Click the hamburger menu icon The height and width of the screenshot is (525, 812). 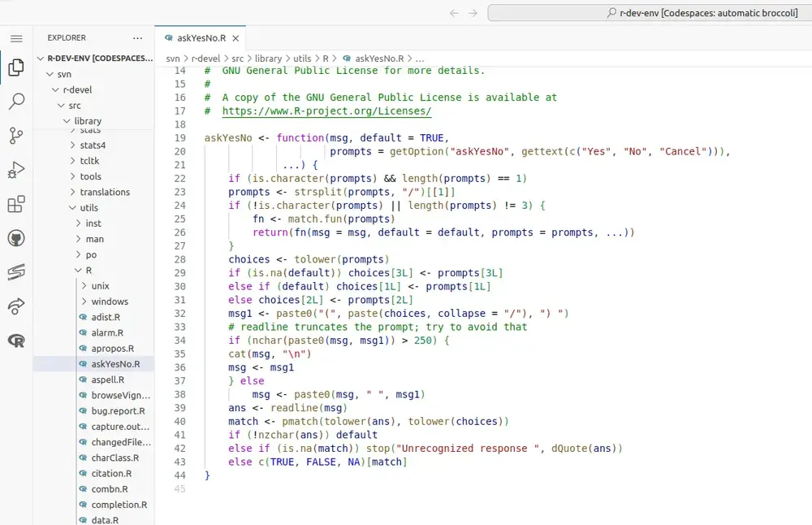click(x=15, y=38)
